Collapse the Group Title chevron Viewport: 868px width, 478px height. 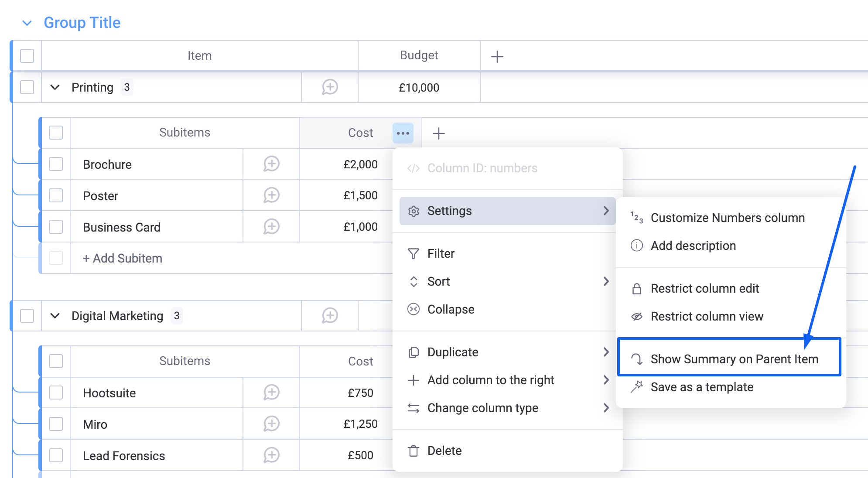[x=27, y=23]
